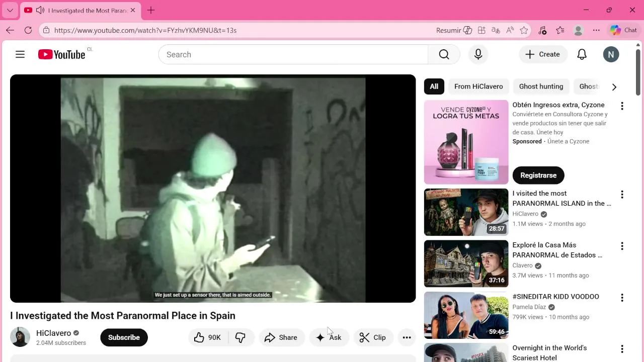The height and width of the screenshot is (362, 644).
Task: Go to YouTube home via logo
Action: click(x=61, y=54)
